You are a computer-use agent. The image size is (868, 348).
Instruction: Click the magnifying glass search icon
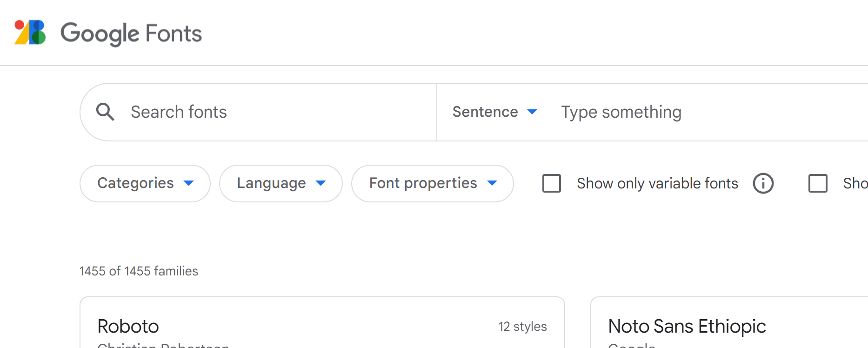pyautogui.click(x=105, y=112)
